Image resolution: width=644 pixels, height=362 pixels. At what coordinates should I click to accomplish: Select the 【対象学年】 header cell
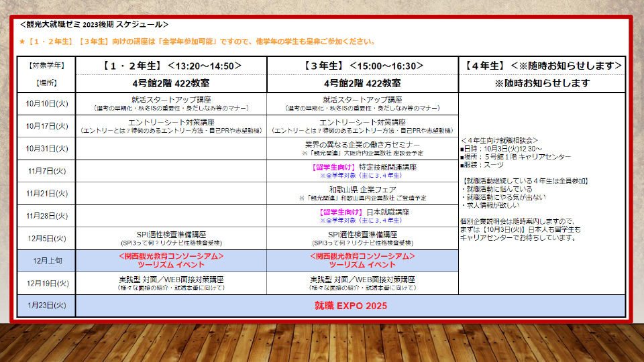(47, 66)
